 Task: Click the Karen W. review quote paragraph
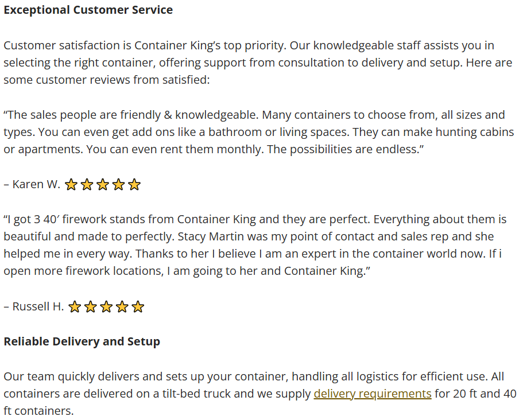(x=259, y=132)
